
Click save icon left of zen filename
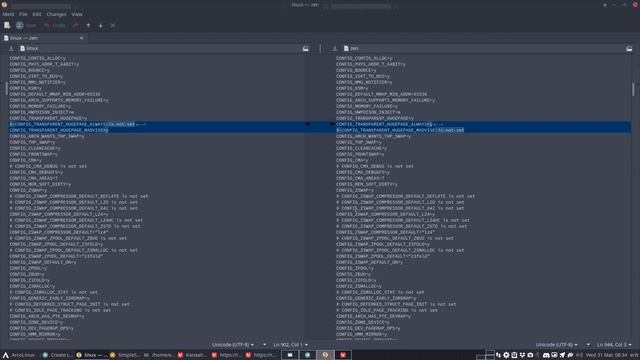click(x=335, y=49)
